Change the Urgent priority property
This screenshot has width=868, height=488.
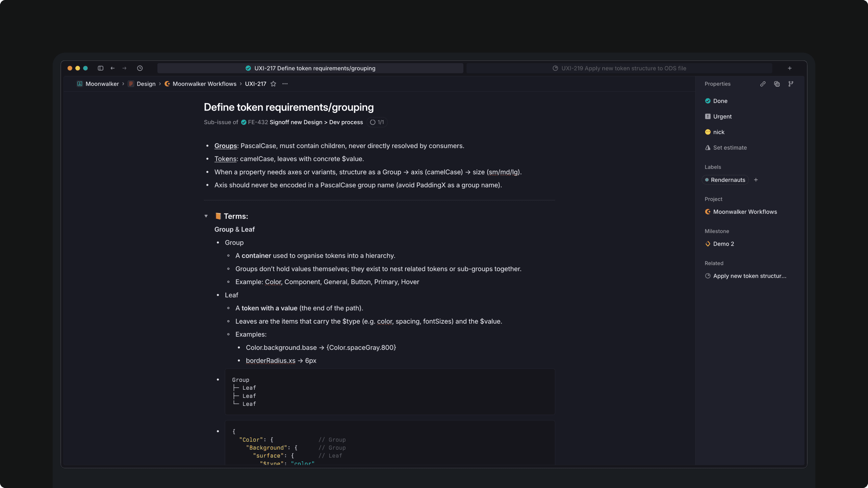[x=722, y=116]
